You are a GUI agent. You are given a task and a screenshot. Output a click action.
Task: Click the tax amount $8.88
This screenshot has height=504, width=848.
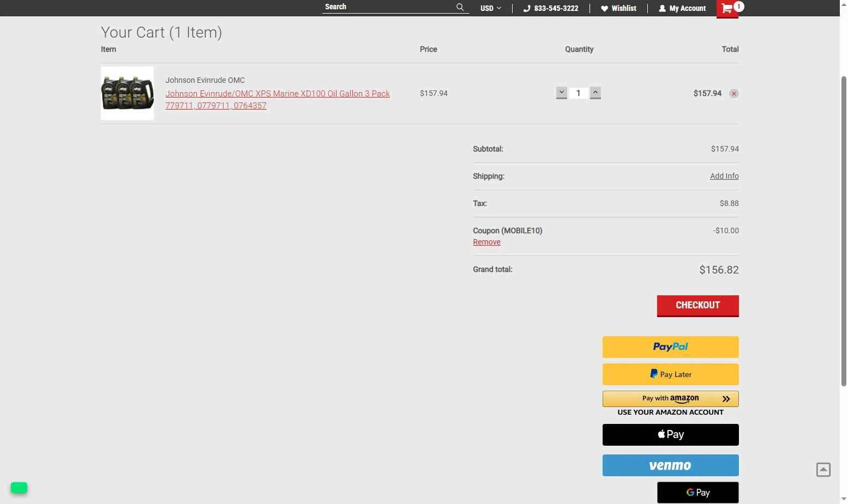point(729,203)
